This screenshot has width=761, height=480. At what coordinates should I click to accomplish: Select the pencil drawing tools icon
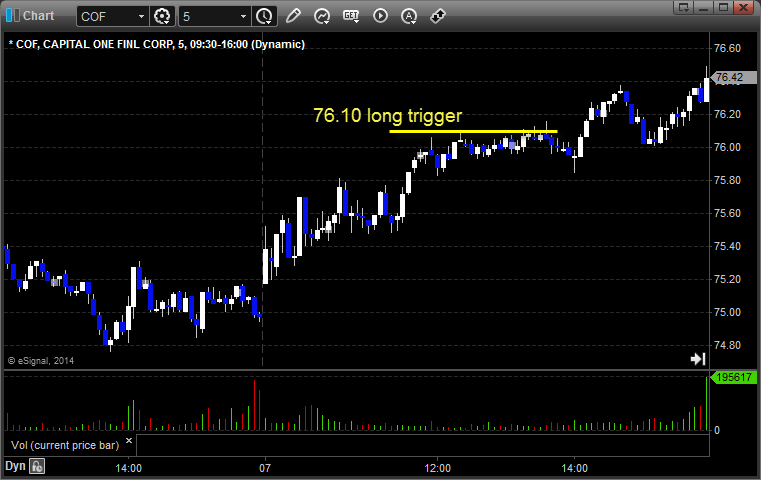pos(293,16)
